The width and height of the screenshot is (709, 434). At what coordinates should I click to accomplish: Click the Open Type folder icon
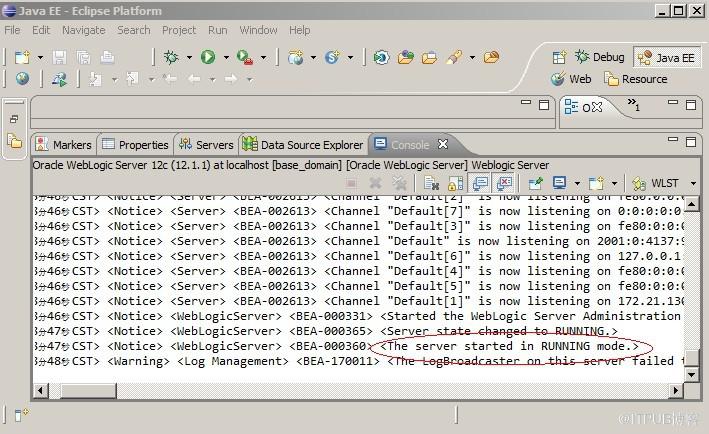pos(406,57)
